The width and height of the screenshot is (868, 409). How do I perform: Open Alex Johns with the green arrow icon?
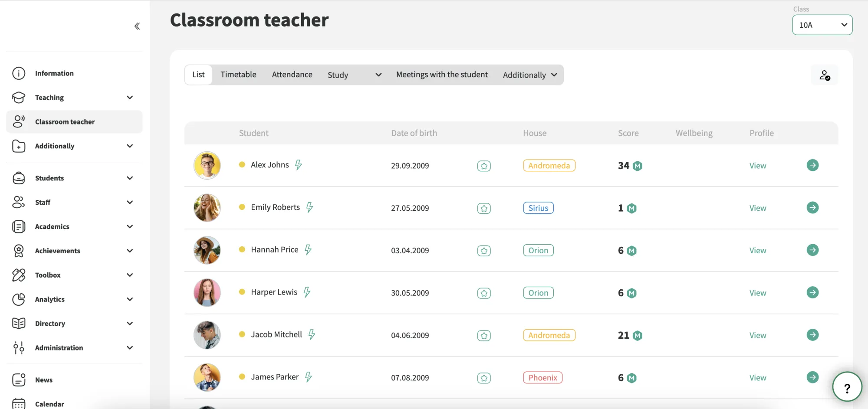click(812, 165)
